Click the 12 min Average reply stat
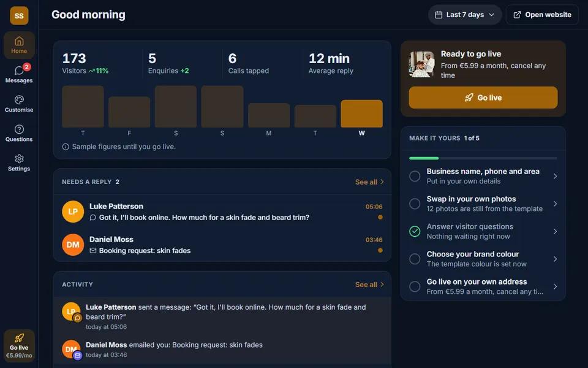This screenshot has width=588, height=368. (331, 63)
